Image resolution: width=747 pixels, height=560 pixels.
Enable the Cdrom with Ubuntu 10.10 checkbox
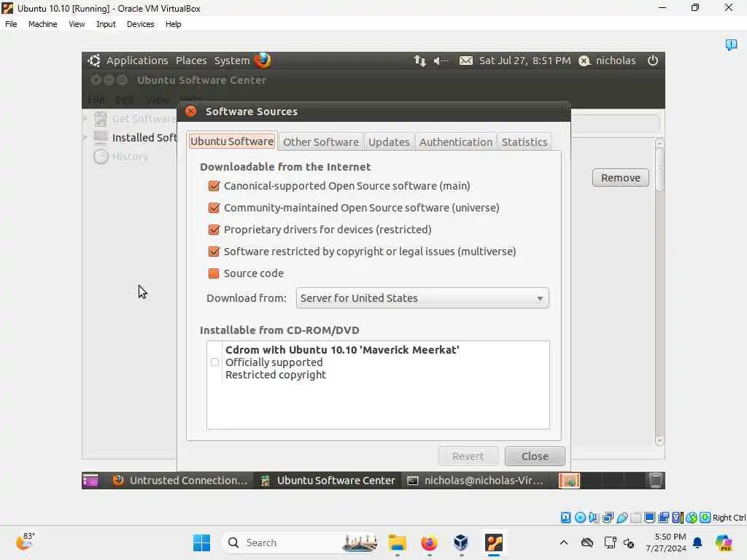coord(215,362)
